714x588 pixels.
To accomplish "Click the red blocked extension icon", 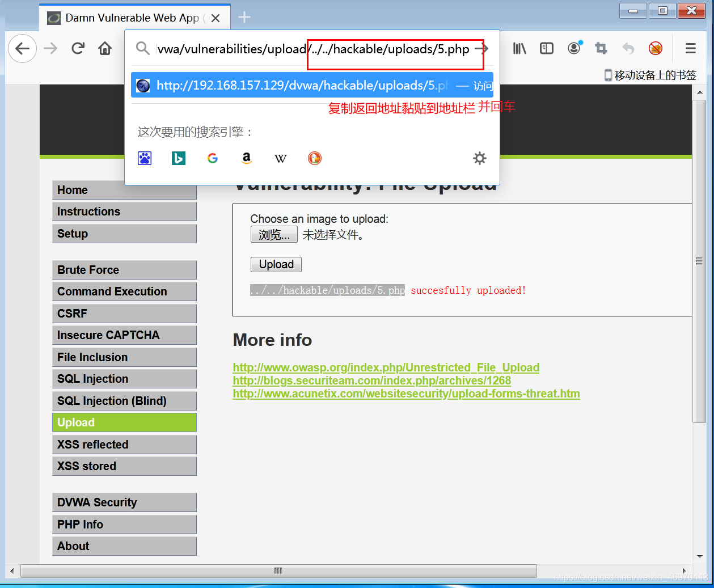I will [x=656, y=49].
